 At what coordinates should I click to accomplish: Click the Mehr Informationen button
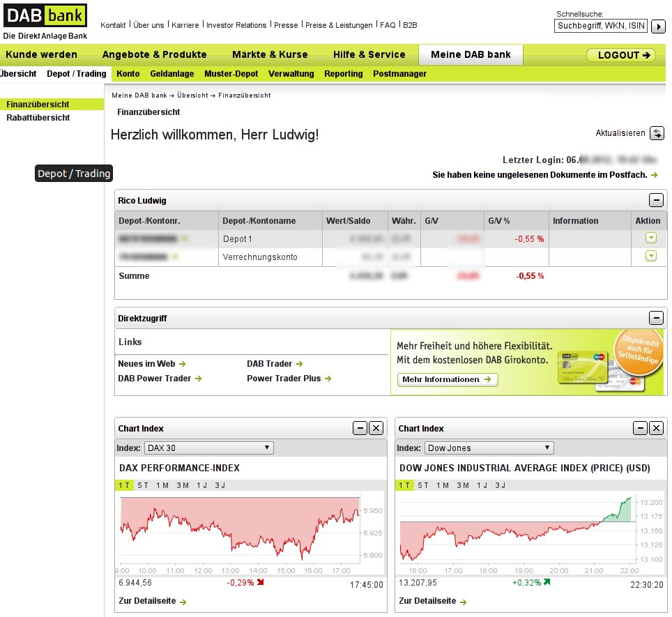(x=448, y=380)
